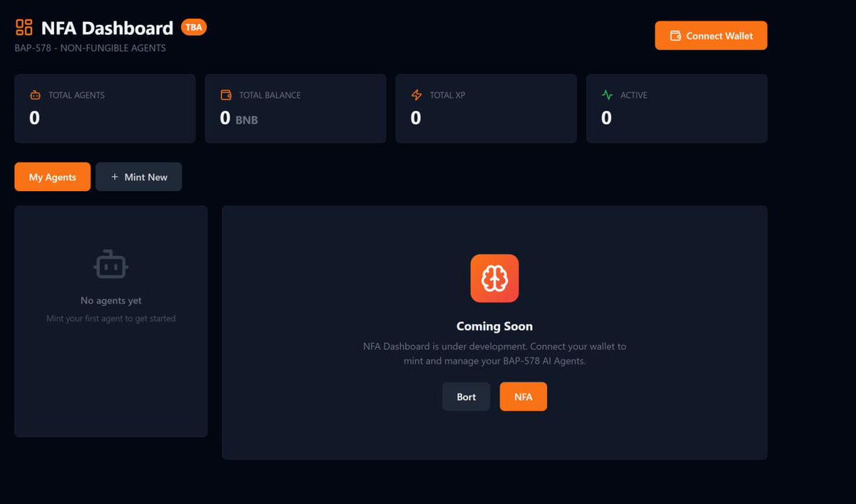Click the orange TBA badge
The height and width of the screenshot is (504, 856).
[x=193, y=27]
